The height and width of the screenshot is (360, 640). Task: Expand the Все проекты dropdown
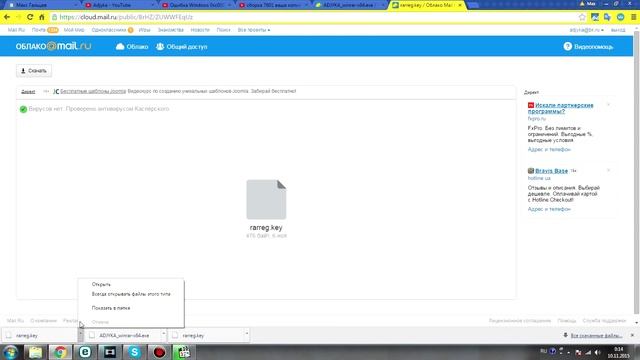click(x=253, y=30)
